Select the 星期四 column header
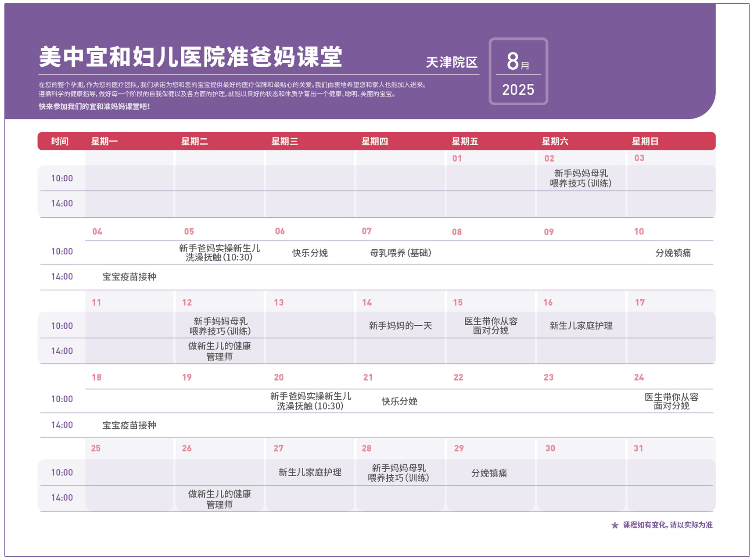Image resolution: width=754 pixels, height=560 pixels. click(x=375, y=141)
